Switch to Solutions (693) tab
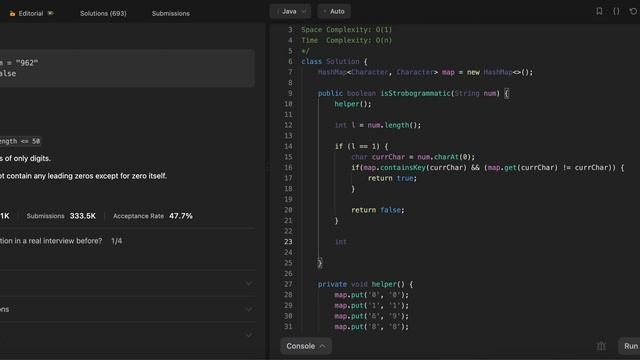Image resolution: width=640 pixels, height=360 pixels. pyautogui.click(x=103, y=13)
